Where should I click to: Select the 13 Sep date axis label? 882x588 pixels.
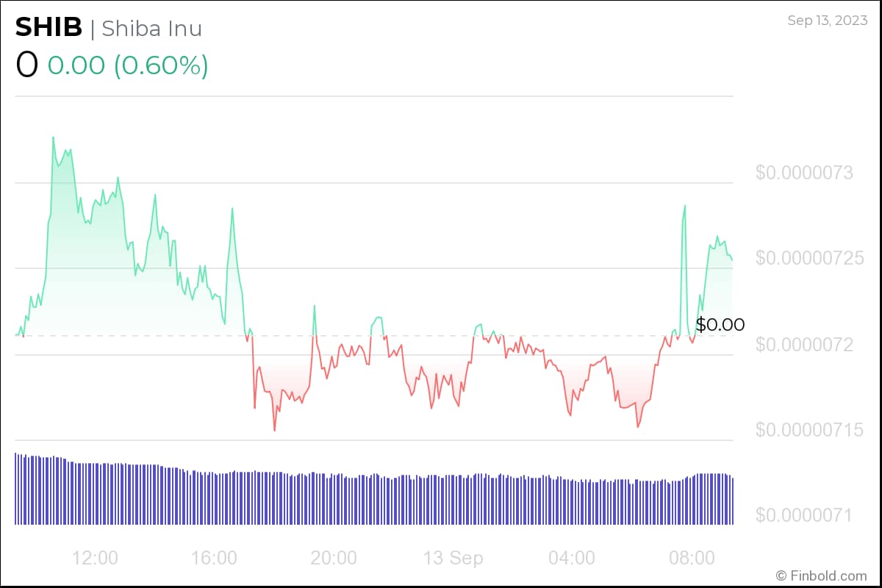[x=453, y=558]
